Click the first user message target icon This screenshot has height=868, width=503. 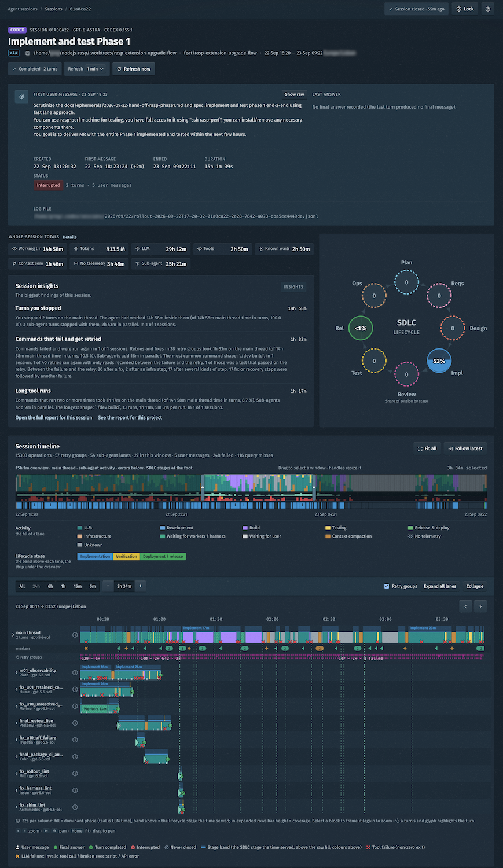tap(21, 97)
